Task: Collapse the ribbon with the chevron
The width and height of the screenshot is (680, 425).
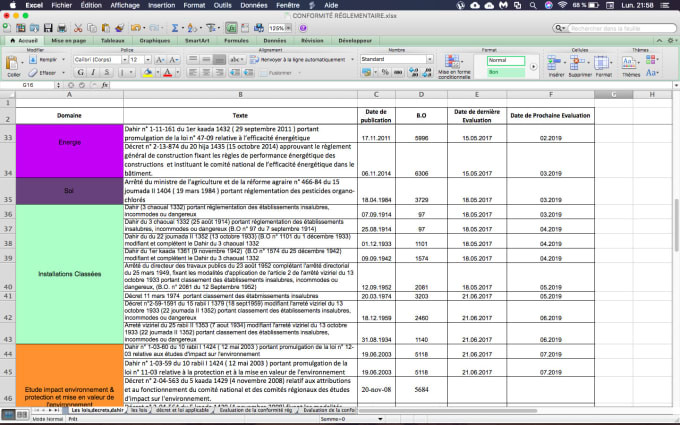Action: click(x=659, y=40)
